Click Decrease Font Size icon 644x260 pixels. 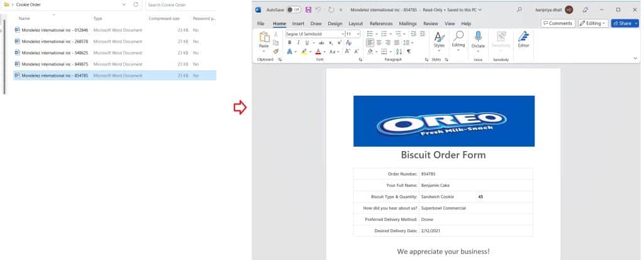pos(356,52)
